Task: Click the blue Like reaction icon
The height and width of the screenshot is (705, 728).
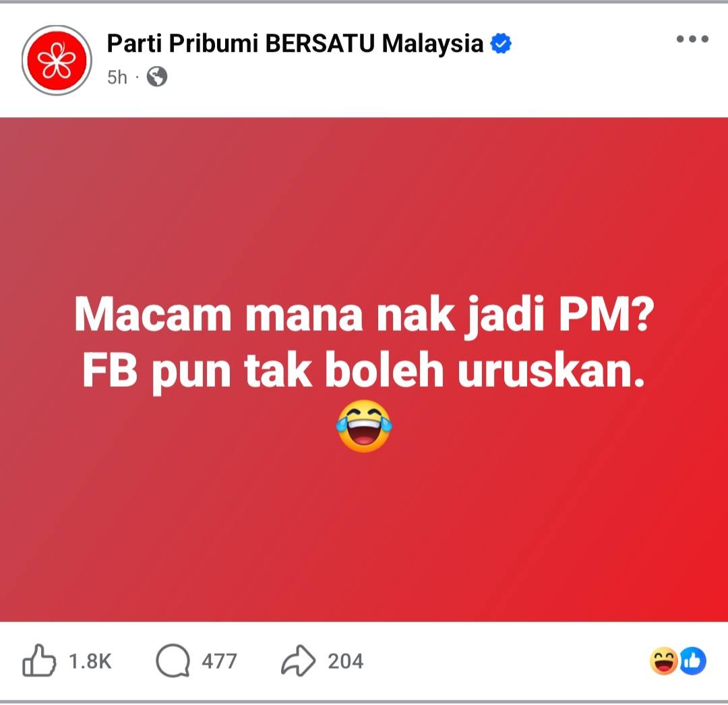Action: 693,661
